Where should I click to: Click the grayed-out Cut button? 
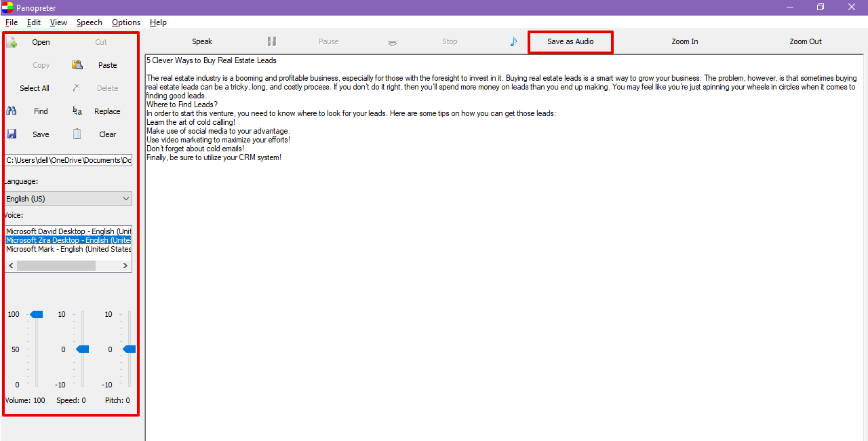101,42
